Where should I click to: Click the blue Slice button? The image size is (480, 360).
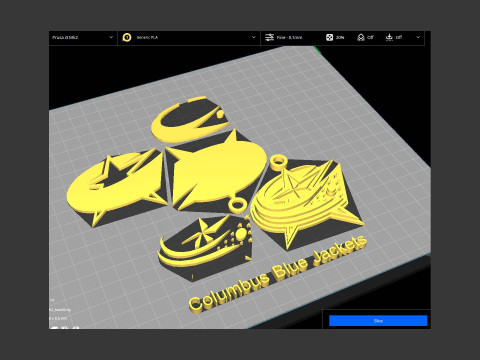pos(378,321)
